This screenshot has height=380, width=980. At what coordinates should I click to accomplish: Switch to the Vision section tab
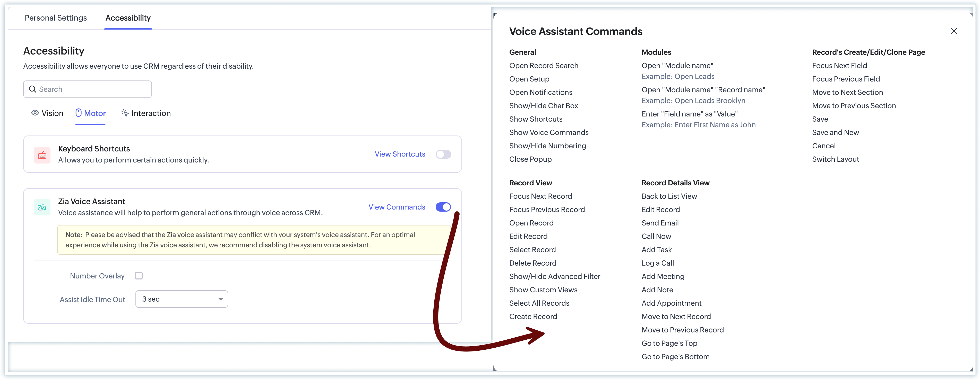coord(52,113)
